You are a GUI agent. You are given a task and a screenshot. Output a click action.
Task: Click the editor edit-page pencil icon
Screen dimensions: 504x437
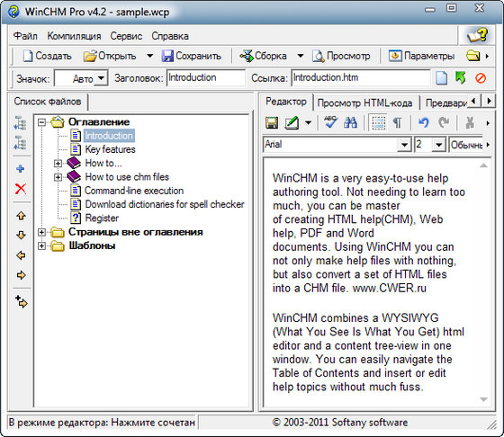click(292, 122)
